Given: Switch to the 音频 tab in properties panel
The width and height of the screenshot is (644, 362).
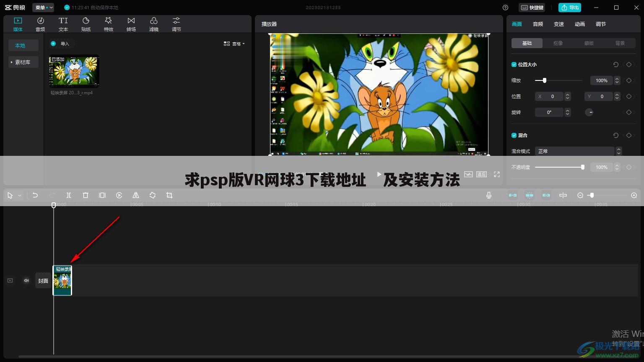Looking at the screenshot, I should [538, 24].
